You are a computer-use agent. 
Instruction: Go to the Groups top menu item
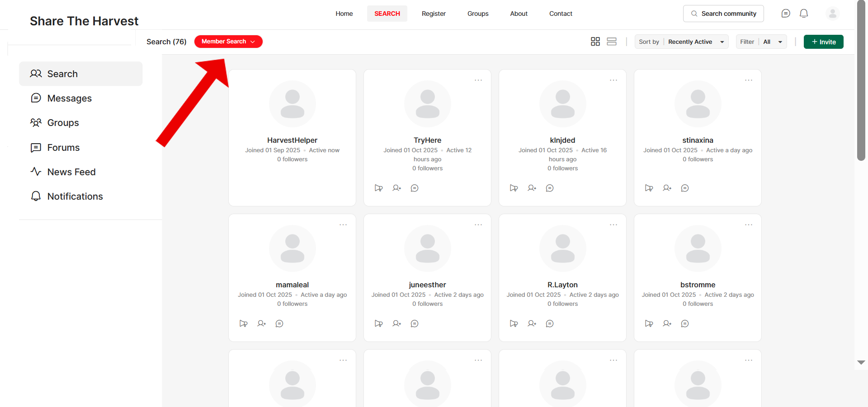point(478,14)
